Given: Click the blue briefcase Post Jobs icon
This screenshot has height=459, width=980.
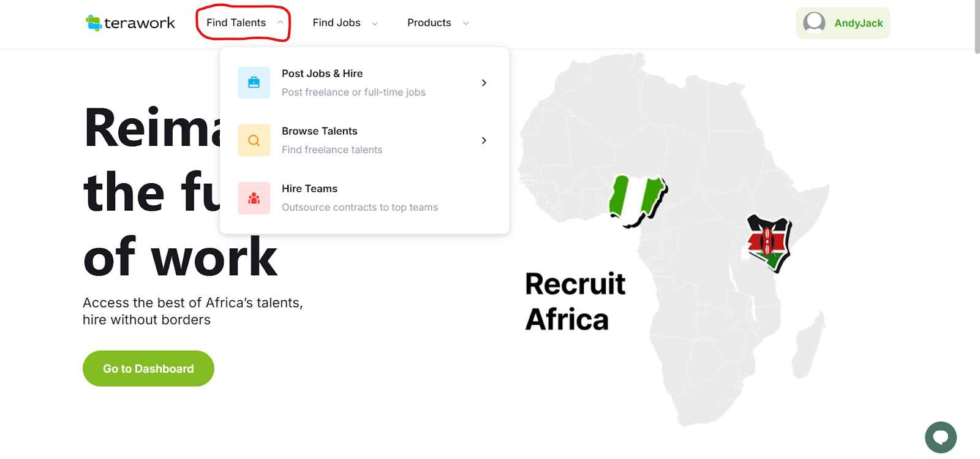Looking at the screenshot, I should point(254,83).
